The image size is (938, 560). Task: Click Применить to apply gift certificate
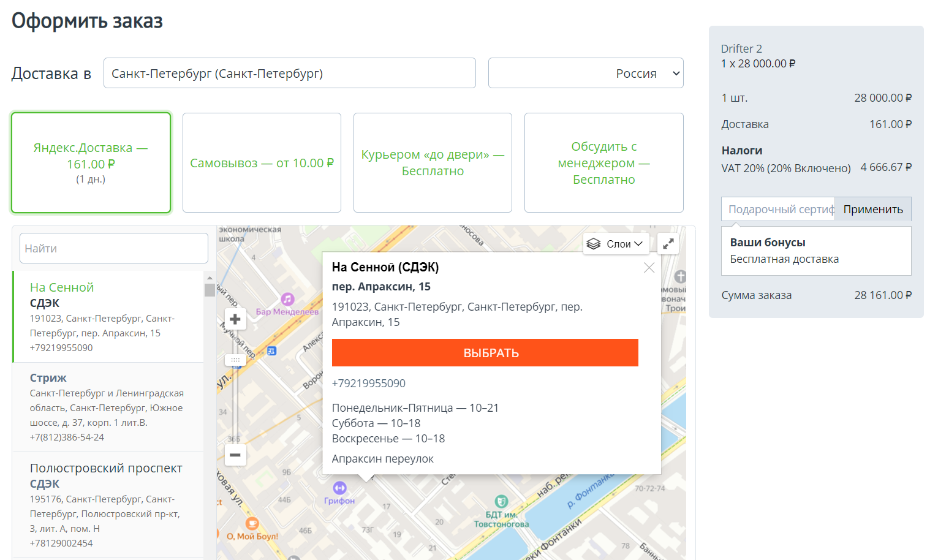[x=872, y=210]
